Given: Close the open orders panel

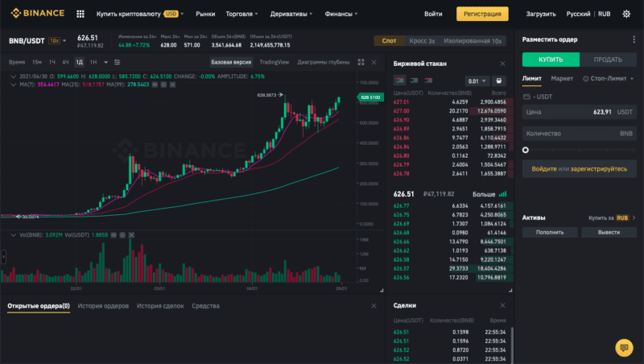Looking at the screenshot, I should tap(374, 306).
